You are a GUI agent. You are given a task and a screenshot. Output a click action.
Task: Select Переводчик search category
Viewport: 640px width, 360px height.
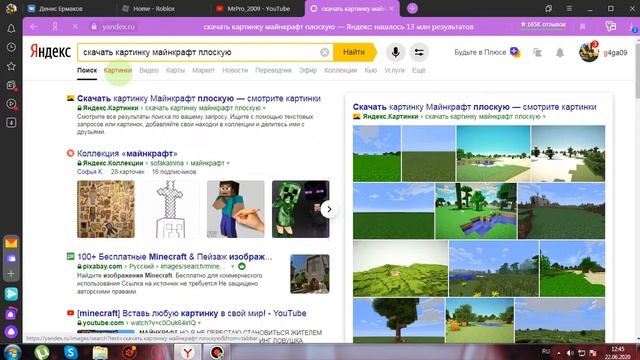click(x=273, y=70)
